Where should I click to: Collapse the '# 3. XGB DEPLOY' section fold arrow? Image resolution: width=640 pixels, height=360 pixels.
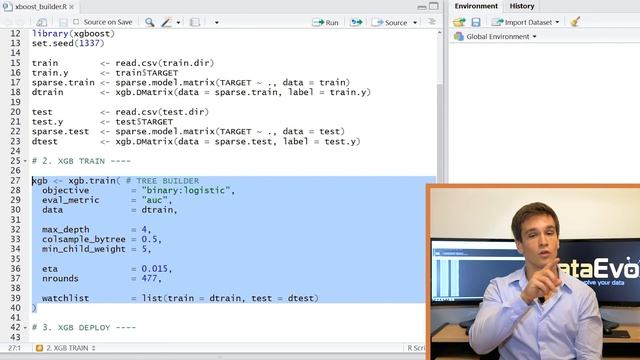[25, 328]
